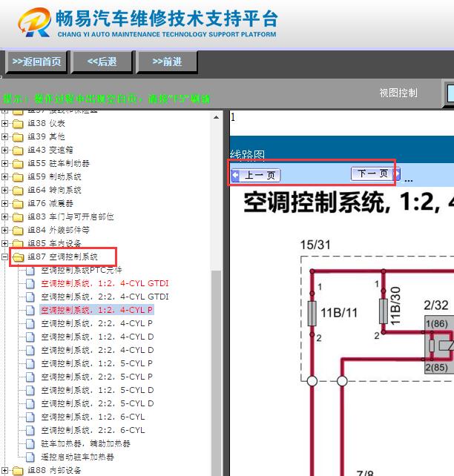Expand the 组88 内部设备 node
Viewport: 454px width, 476px height.
point(4,471)
